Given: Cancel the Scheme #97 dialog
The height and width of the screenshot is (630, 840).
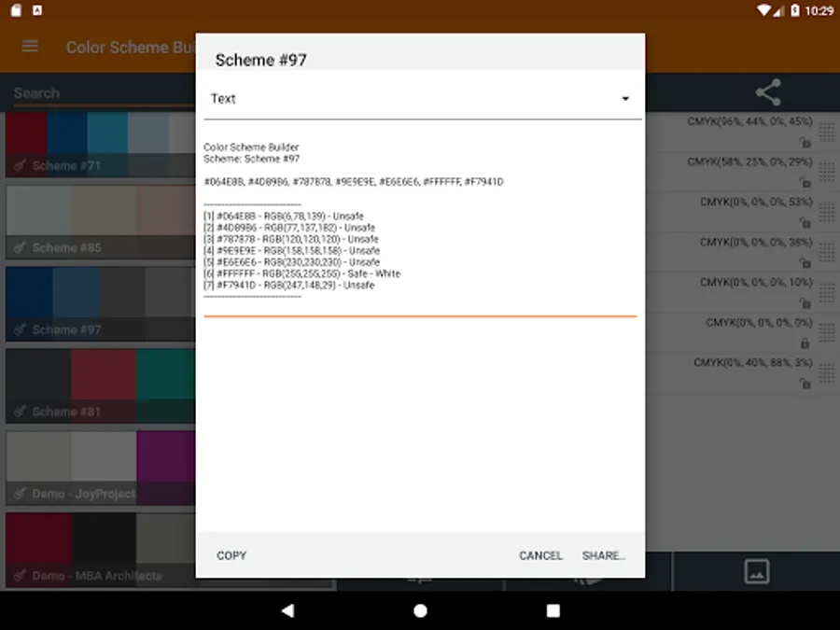Looking at the screenshot, I should click(540, 555).
